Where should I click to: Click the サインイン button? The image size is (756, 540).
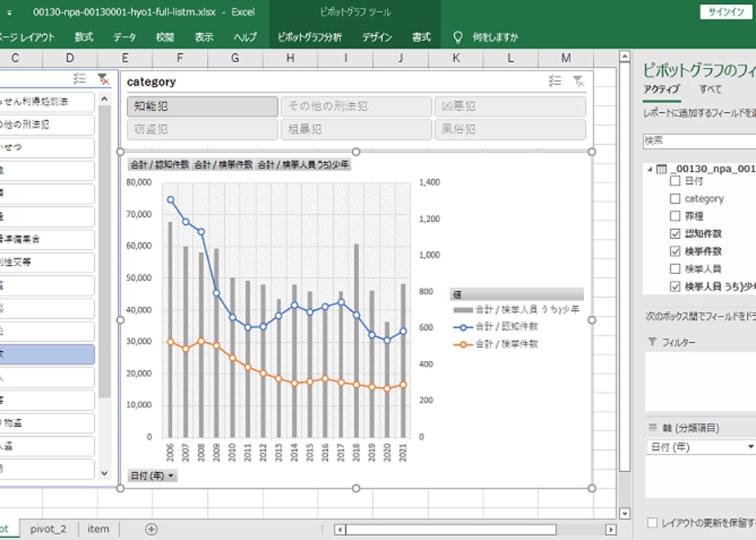pyautogui.click(x=726, y=12)
